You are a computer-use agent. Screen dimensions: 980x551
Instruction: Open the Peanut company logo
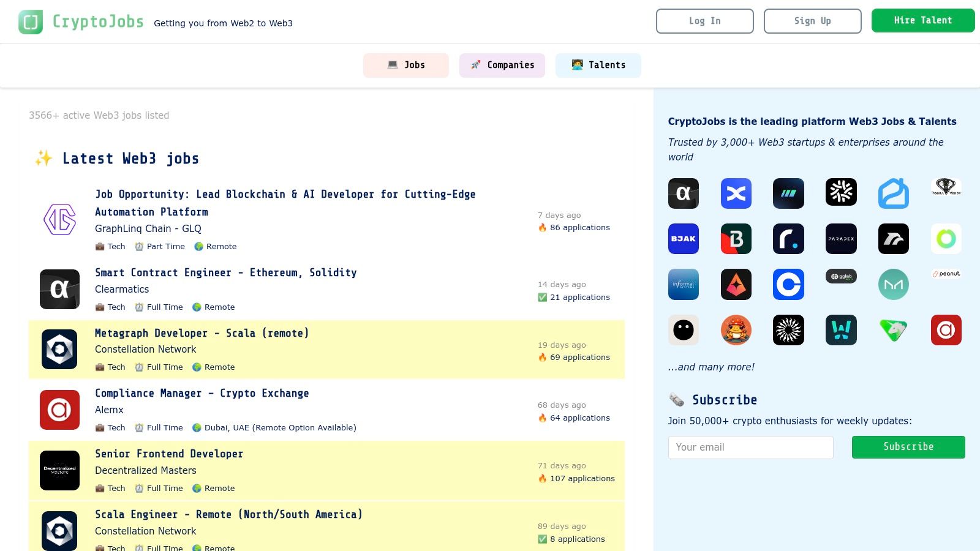[946, 274]
